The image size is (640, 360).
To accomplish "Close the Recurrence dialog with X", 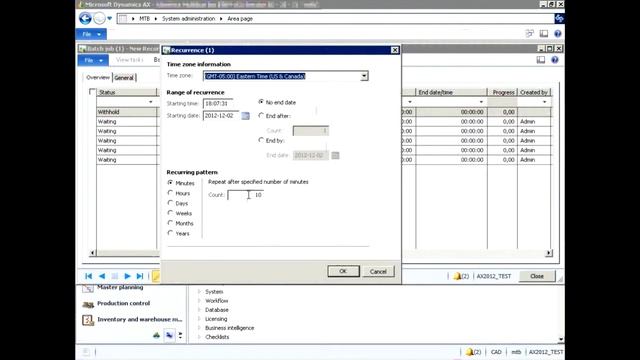I will [x=395, y=50].
